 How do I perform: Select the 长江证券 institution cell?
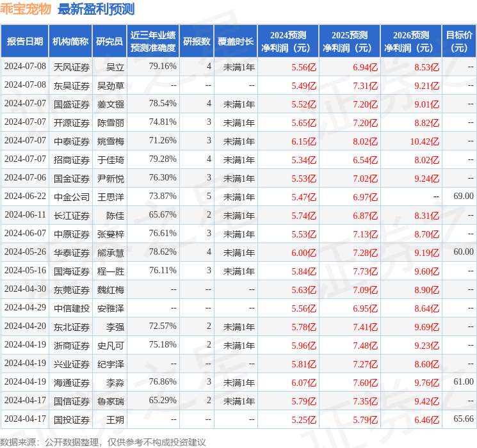point(72,216)
